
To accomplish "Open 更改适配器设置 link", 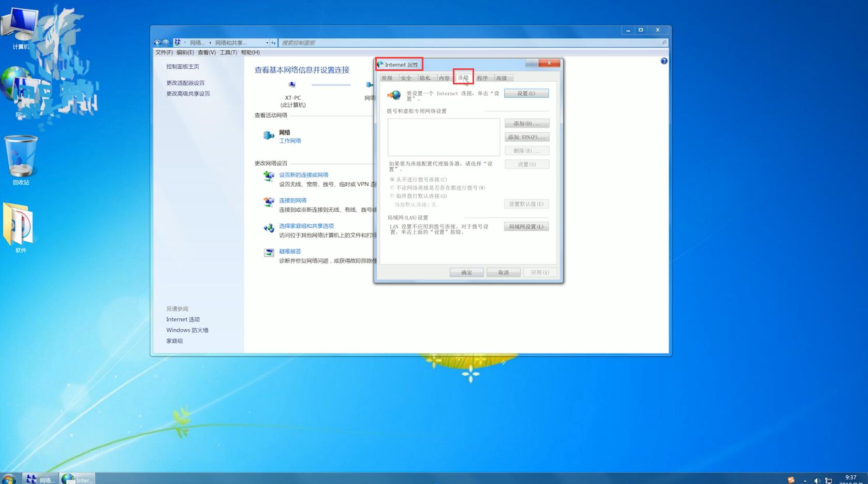I will [x=185, y=83].
